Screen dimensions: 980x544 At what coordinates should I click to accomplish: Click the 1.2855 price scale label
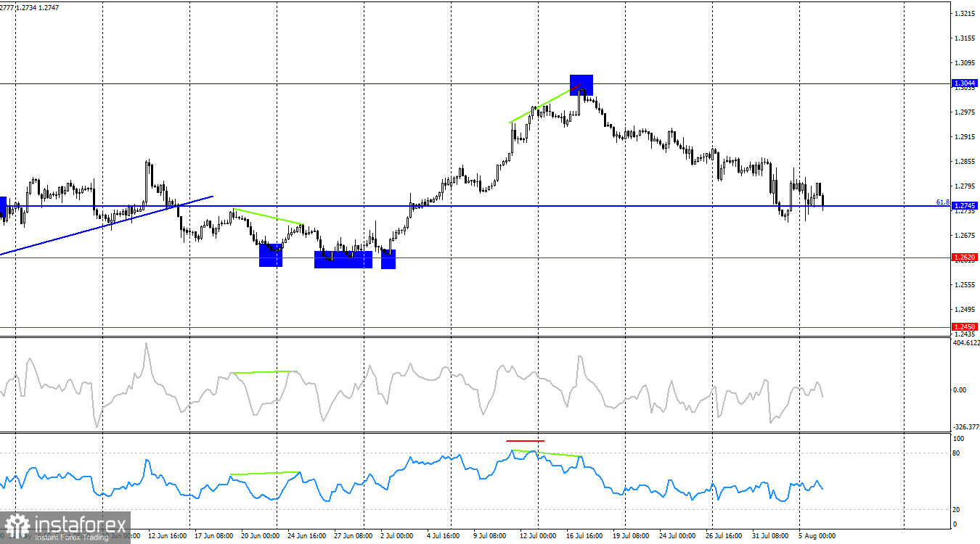tap(965, 162)
